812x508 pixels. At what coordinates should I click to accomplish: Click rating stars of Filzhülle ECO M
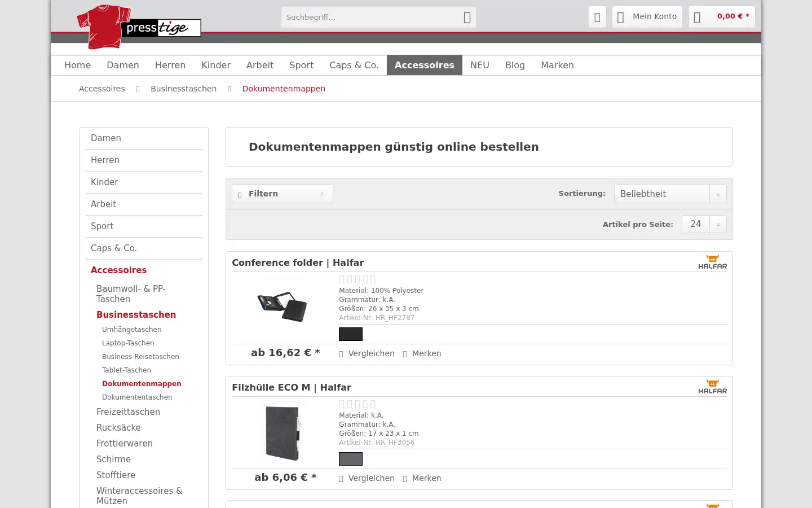357,404
